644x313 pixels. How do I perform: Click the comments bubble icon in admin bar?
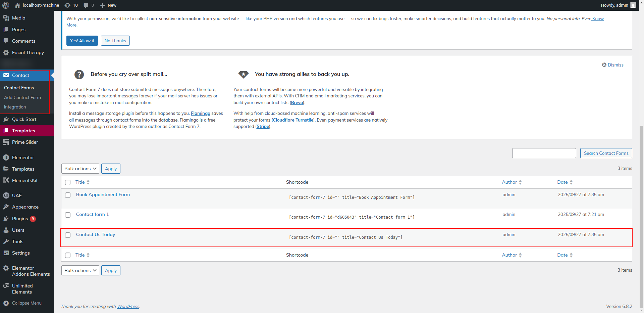(x=86, y=5)
